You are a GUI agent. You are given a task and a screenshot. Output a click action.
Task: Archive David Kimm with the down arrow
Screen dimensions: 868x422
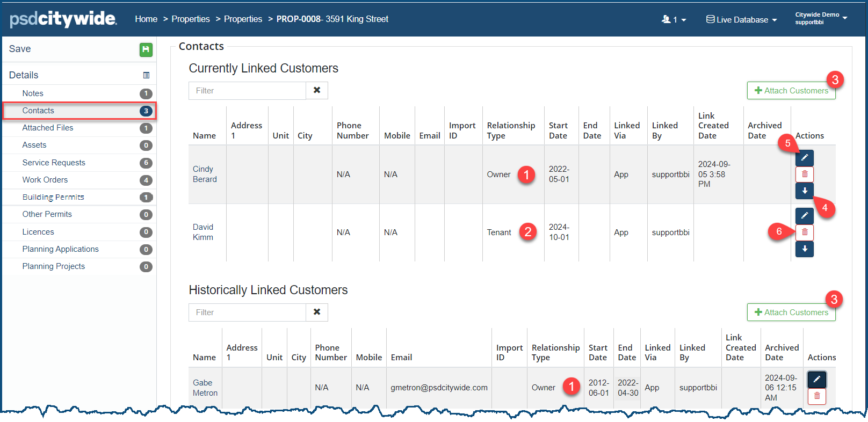804,249
